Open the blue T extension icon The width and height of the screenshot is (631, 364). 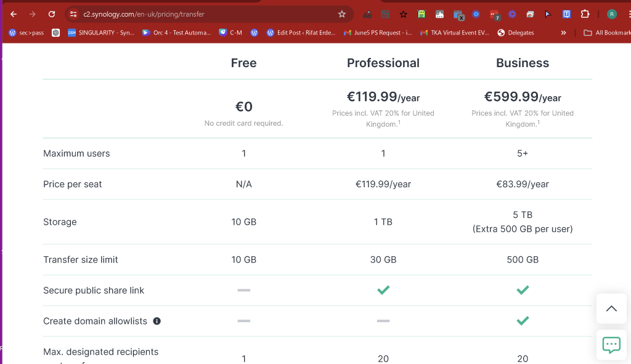click(x=567, y=15)
